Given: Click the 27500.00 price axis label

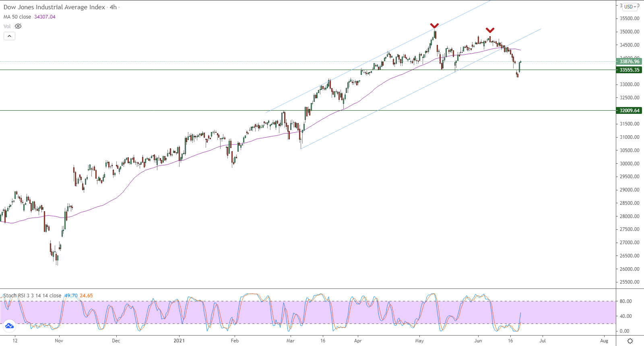Looking at the screenshot, I should click(x=630, y=229).
